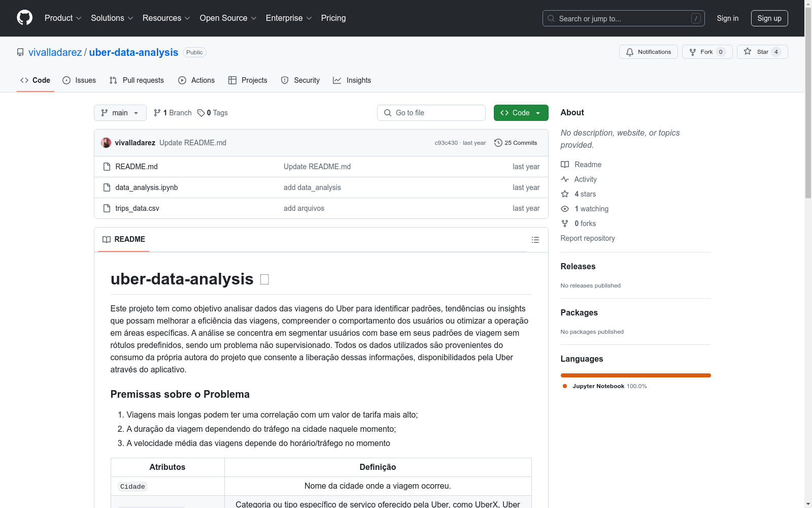Viewport: 812px width, 508px height.
Task: Click the Go to file input
Action: pyautogui.click(x=431, y=113)
